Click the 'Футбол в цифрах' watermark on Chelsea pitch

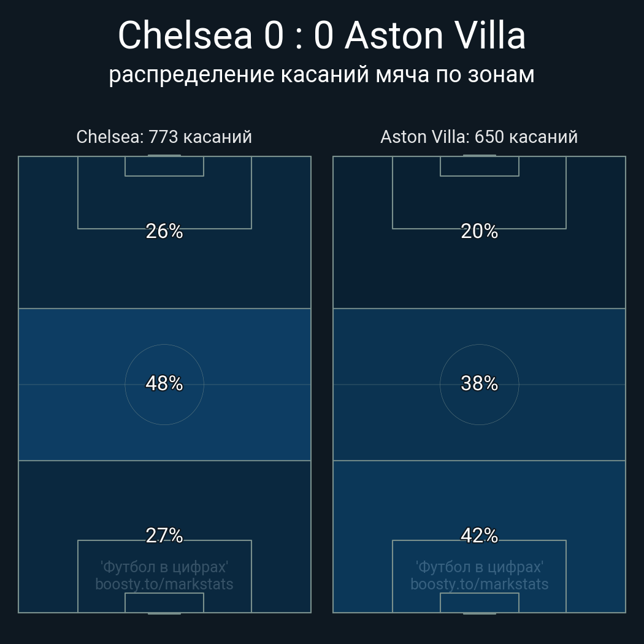click(x=164, y=567)
